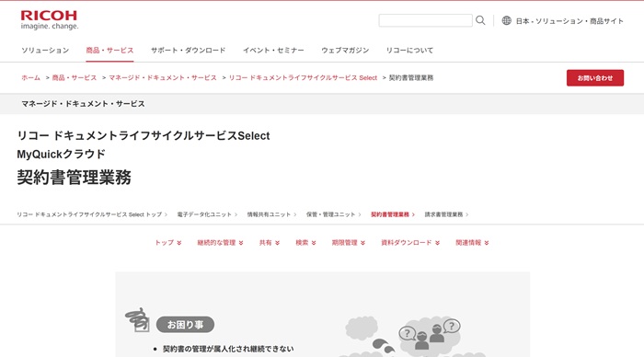
Task: Click the 契約書管理業務 page heading
Action: [74, 178]
